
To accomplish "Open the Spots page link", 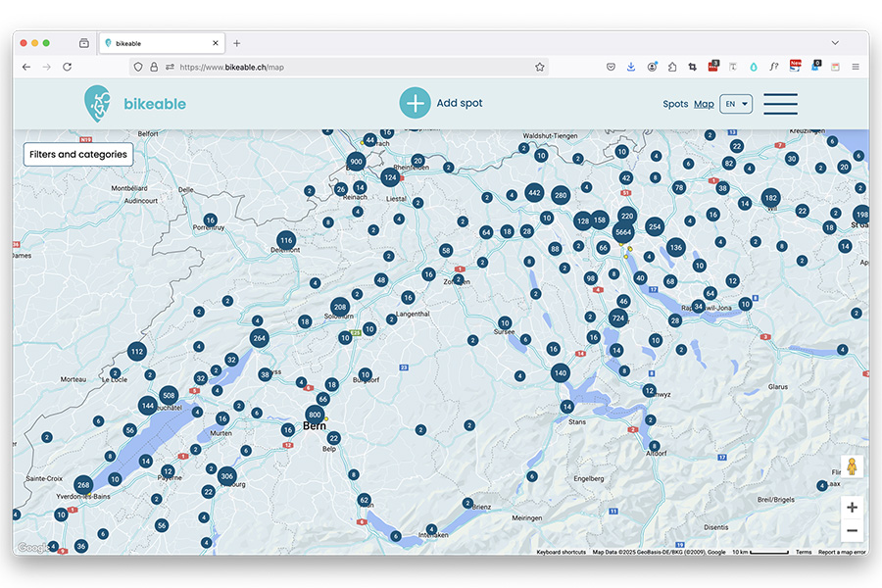I will (x=675, y=104).
